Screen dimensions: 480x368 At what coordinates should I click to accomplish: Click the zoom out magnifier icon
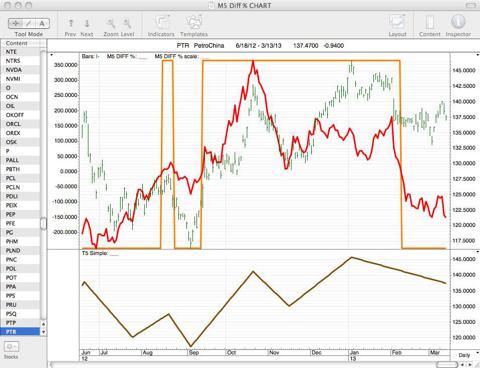111,23
